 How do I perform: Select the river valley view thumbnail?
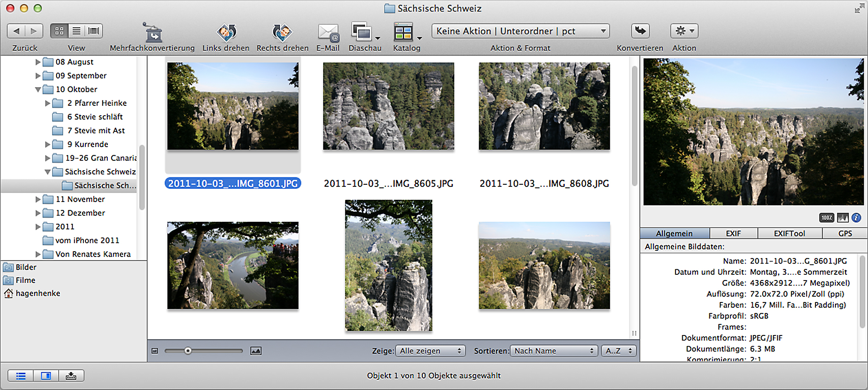[233, 266]
